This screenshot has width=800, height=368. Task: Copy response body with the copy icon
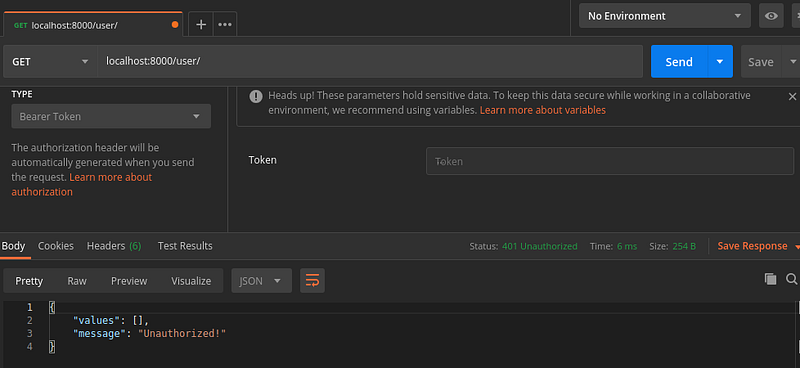pos(770,279)
